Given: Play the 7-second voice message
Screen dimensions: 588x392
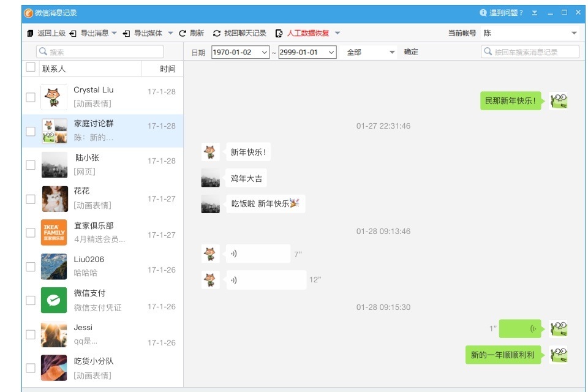Looking at the screenshot, I should (257, 253).
